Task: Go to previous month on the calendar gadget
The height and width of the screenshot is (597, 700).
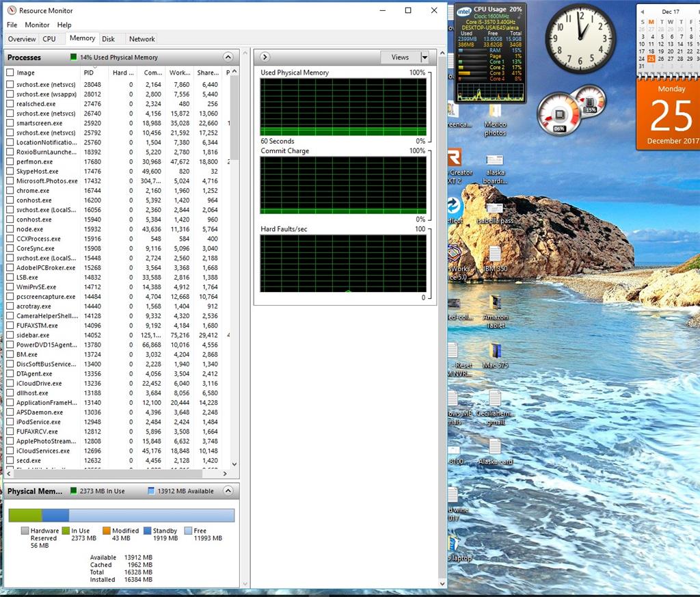Action: tap(641, 12)
